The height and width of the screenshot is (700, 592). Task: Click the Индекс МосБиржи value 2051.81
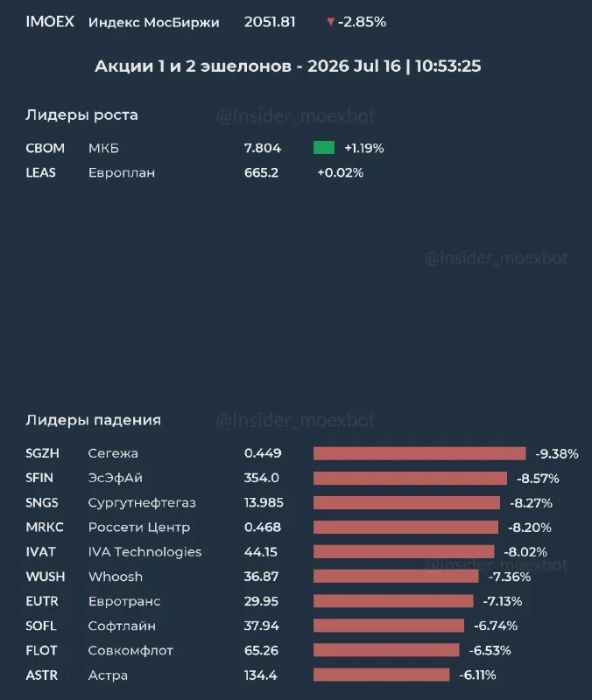coord(270,21)
